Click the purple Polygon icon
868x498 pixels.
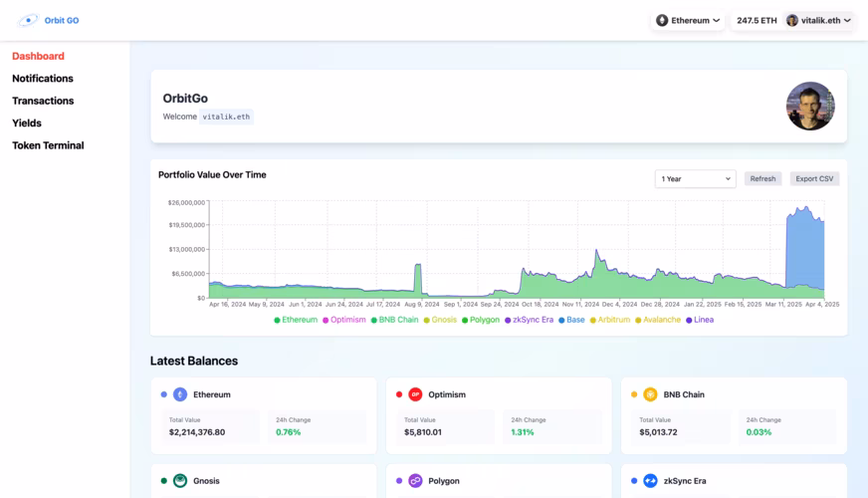(x=415, y=481)
